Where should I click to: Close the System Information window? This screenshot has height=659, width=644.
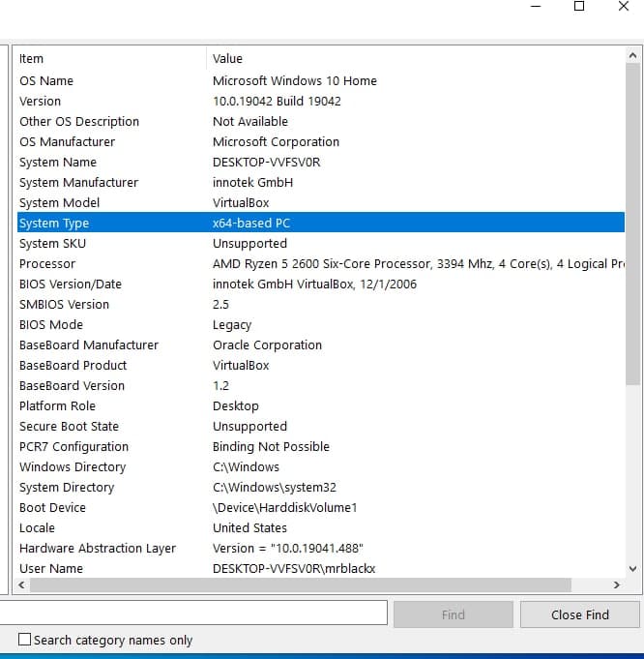click(x=623, y=7)
